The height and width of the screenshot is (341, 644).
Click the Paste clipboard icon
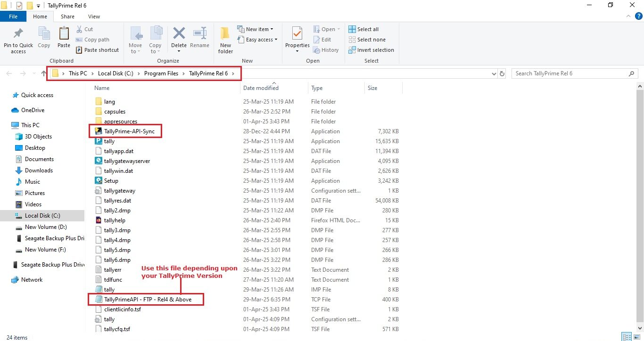coord(64,33)
